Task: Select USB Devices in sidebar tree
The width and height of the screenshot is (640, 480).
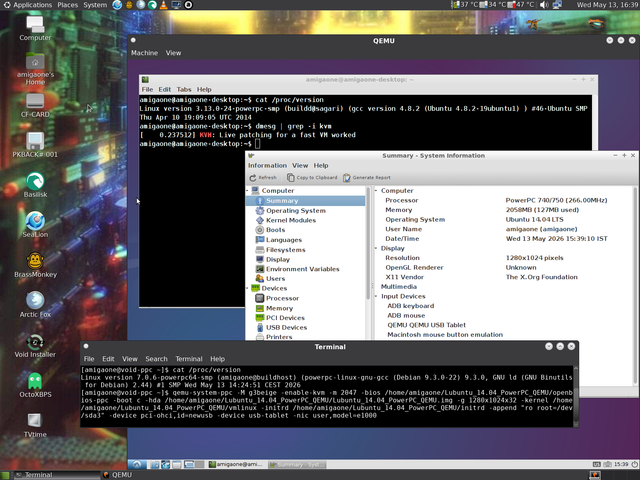Action: click(287, 327)
